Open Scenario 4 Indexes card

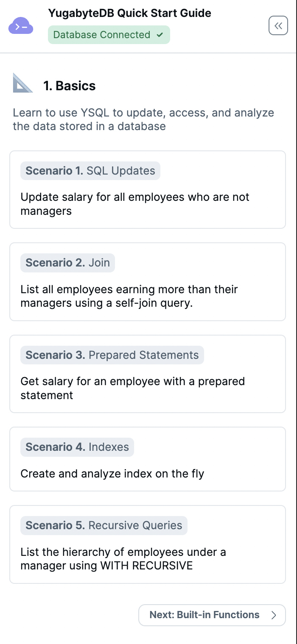148,459
